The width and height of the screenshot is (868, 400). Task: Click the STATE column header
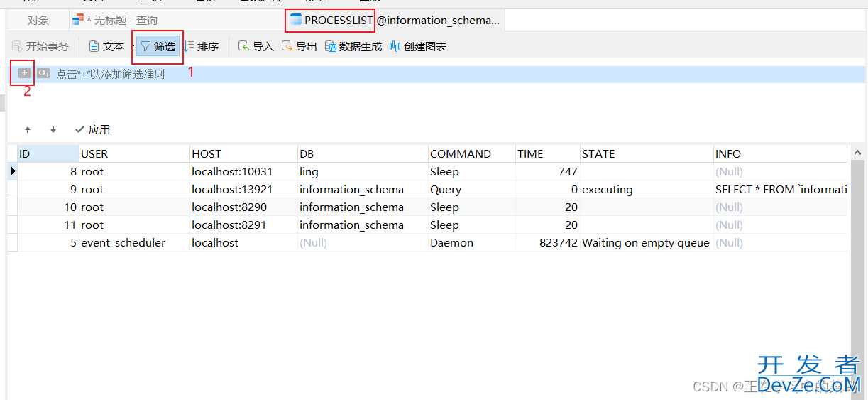point(647,153)
